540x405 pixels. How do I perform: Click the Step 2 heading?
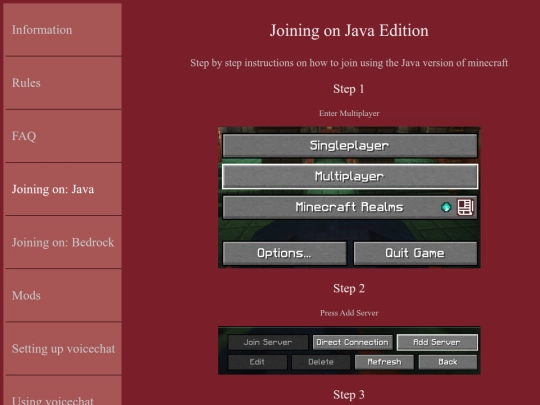349,288
